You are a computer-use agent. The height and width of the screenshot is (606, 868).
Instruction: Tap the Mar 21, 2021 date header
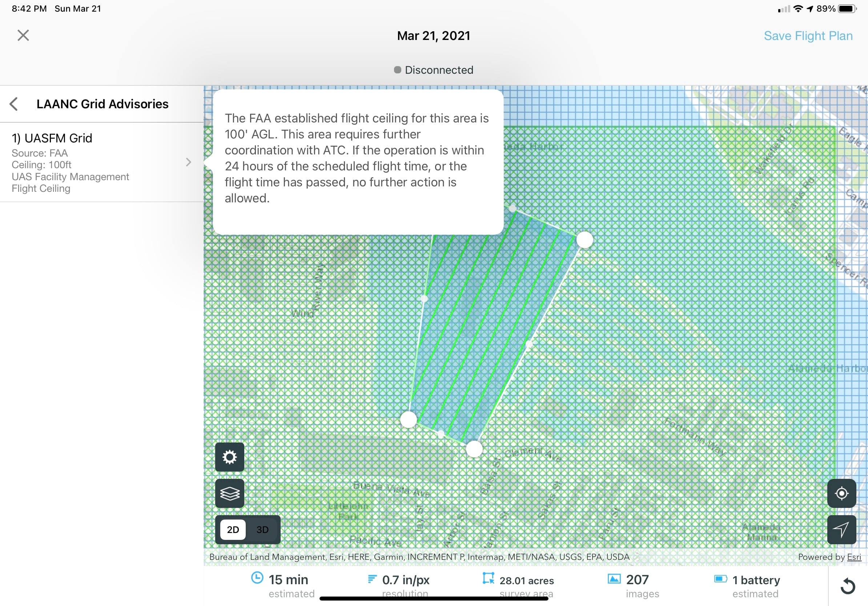click(433, 36)
